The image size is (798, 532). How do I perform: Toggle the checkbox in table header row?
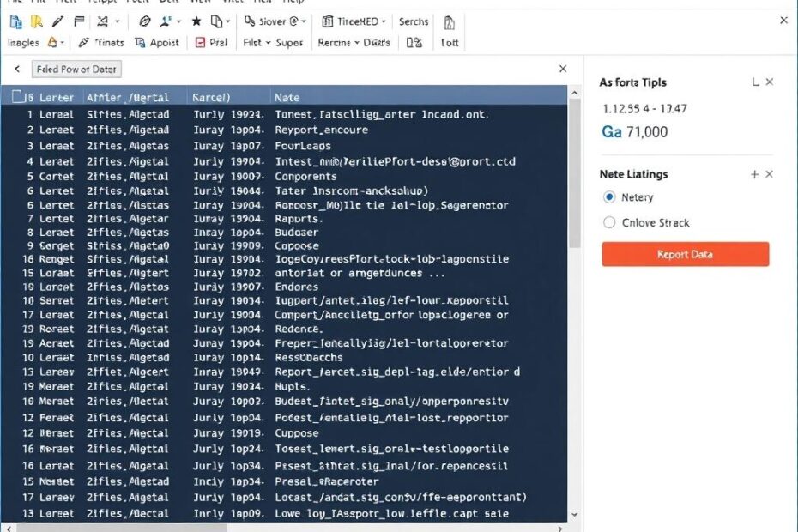(x=18, y=97)
